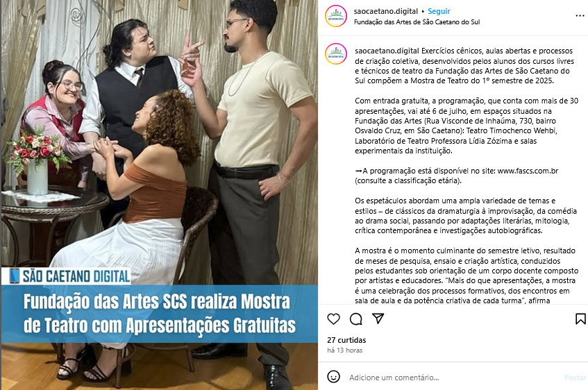
Task: Save the post with the bookmark icon
Action: tap(580, 319)
